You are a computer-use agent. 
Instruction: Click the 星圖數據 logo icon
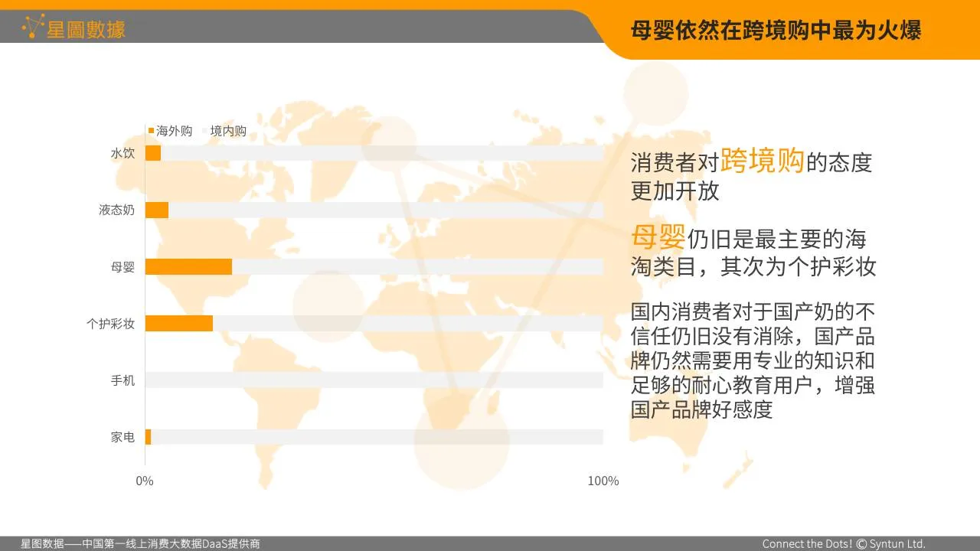point(33,28)
